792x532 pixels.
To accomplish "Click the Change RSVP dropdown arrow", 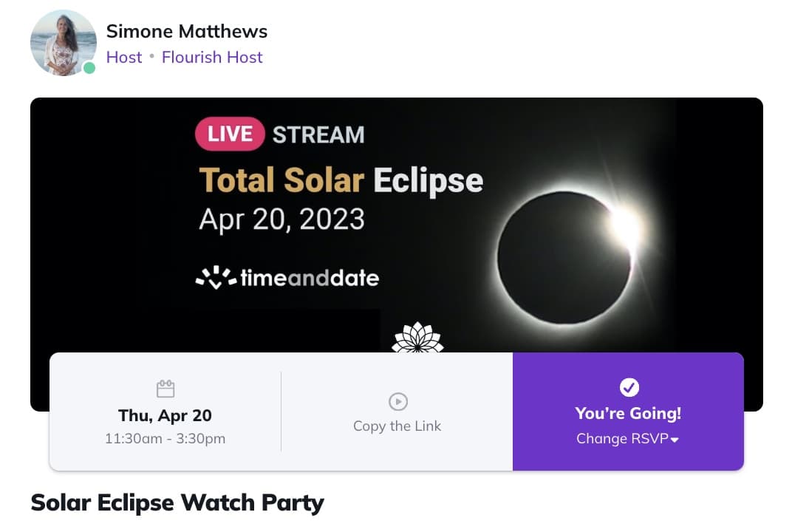I will coord(675,440).
